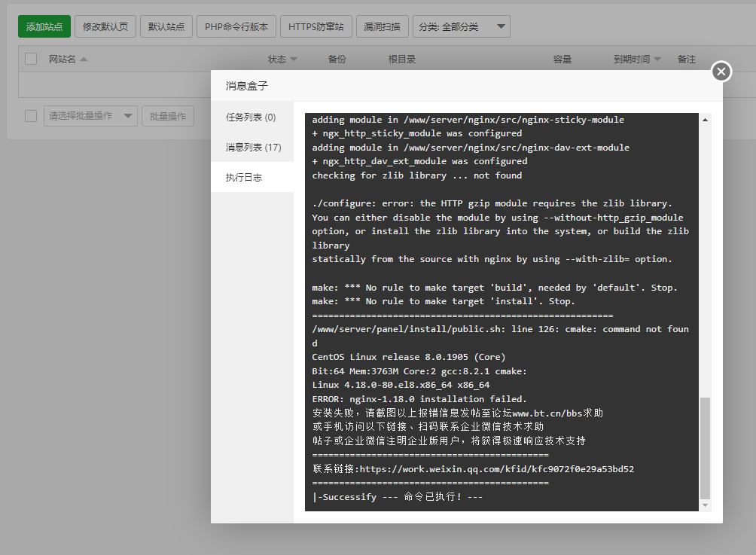Click the log scrollbar down arrow
756x555 pixels.
pyautogui.click(x=705, y=505)
